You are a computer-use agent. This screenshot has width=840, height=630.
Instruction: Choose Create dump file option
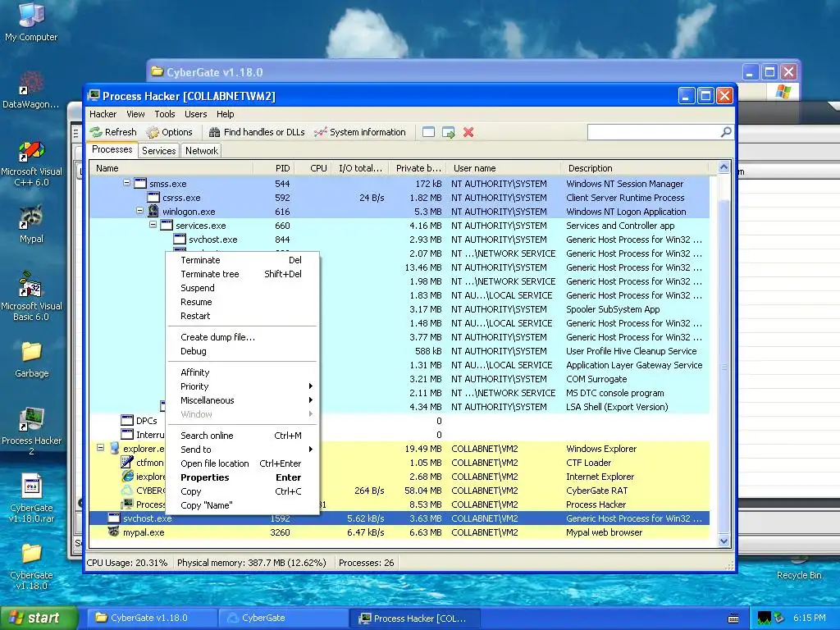coord(242,337)
